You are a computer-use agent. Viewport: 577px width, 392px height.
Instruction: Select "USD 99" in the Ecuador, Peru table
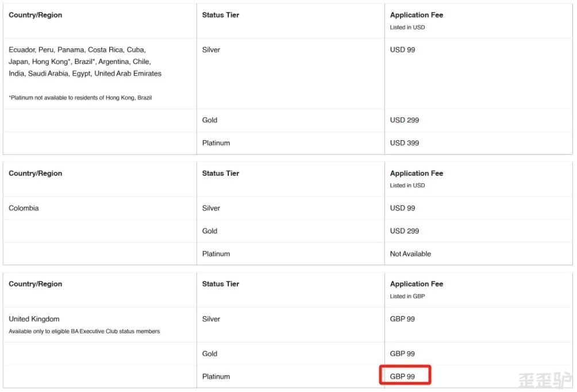pyautogui.click(x=402, y=49)
